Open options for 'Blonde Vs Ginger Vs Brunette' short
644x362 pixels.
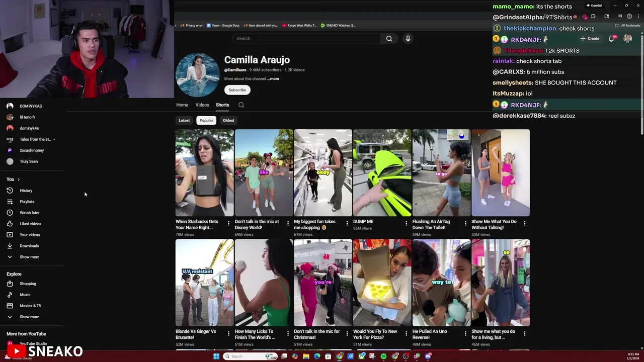point(228,333)
